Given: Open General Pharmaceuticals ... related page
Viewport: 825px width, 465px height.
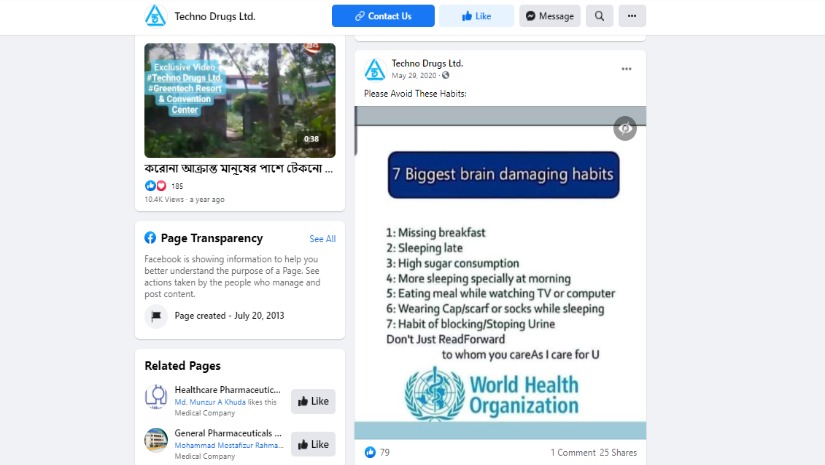Looking at the screenshot, I should coord(228,433).
